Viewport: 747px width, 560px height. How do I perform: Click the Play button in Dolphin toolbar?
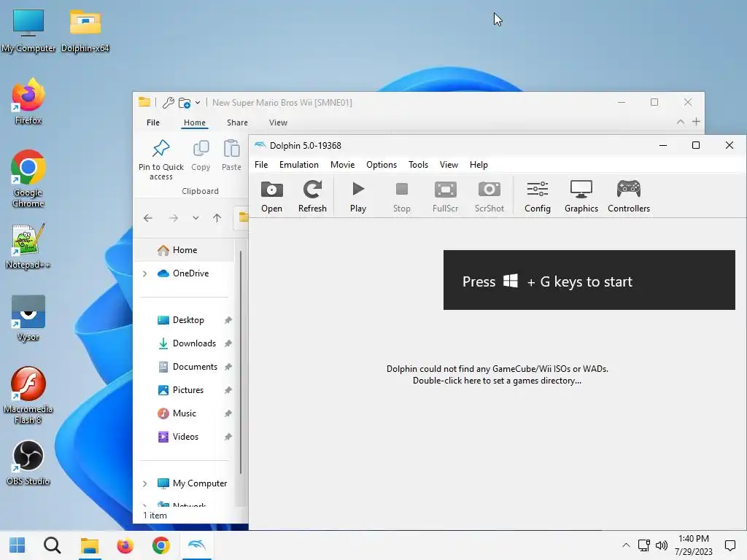357,197
